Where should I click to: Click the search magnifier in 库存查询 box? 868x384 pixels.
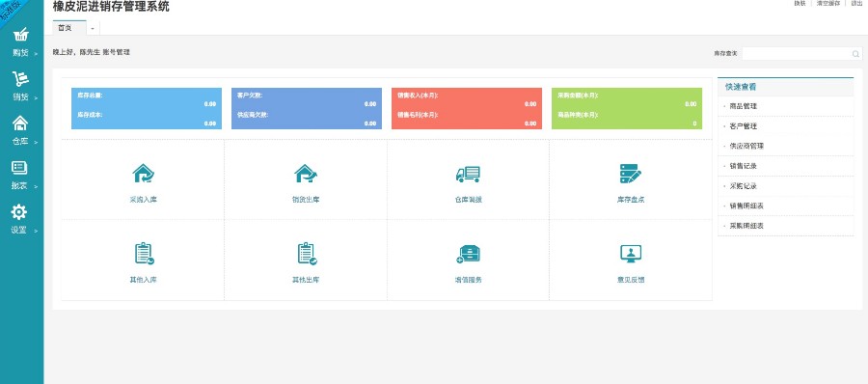pos(855,54)
